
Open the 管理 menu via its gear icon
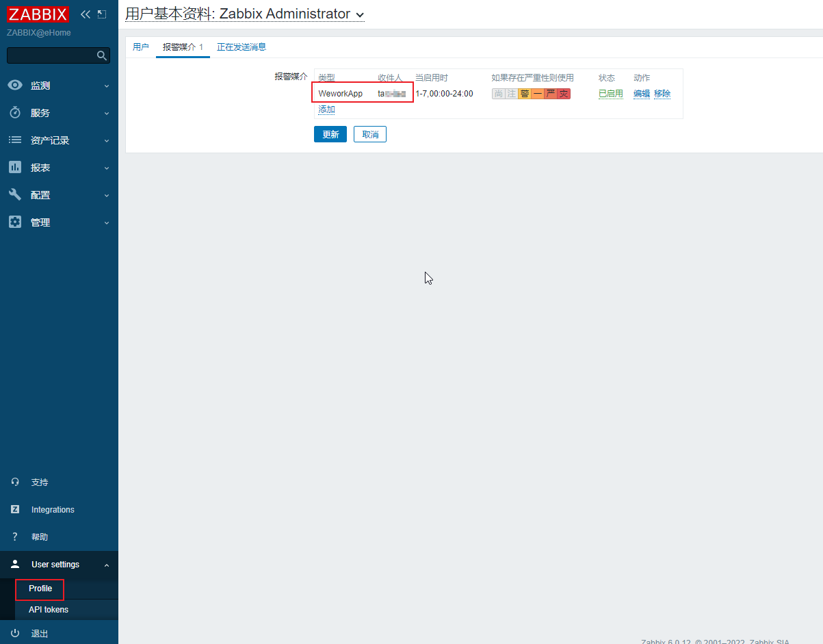[15, 222]
